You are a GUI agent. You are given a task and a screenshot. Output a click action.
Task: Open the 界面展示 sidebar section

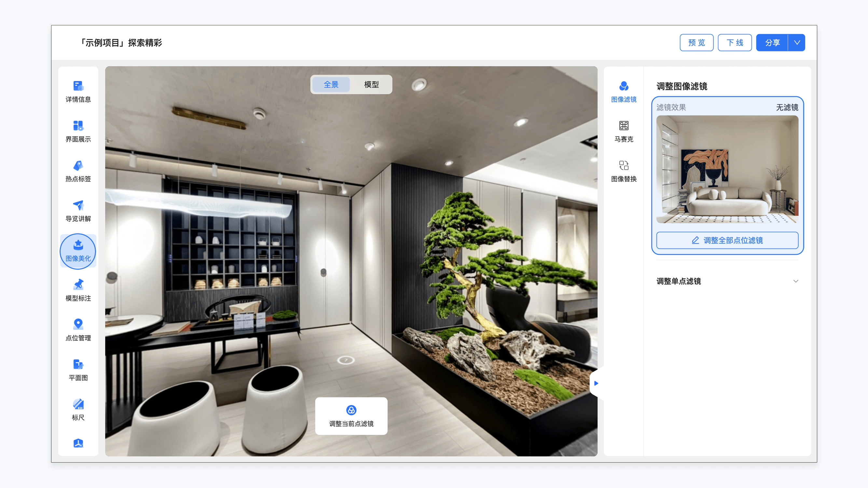(x=78, y=131)
